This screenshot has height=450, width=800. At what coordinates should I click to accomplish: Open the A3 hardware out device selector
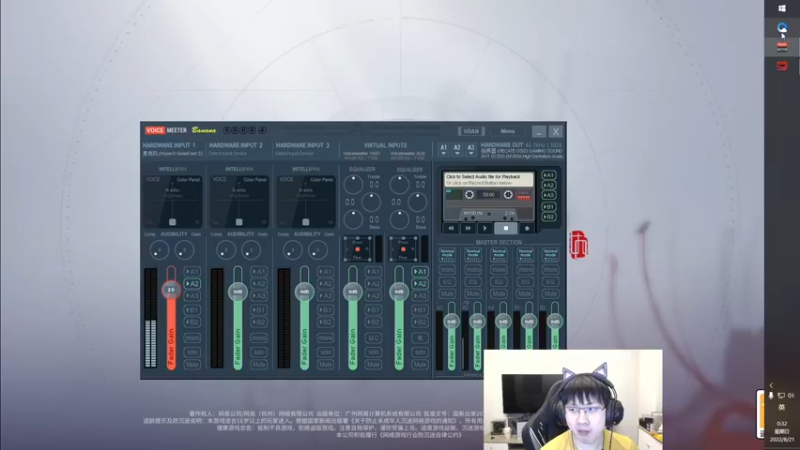pyautogui.click(x=470, y=149)
